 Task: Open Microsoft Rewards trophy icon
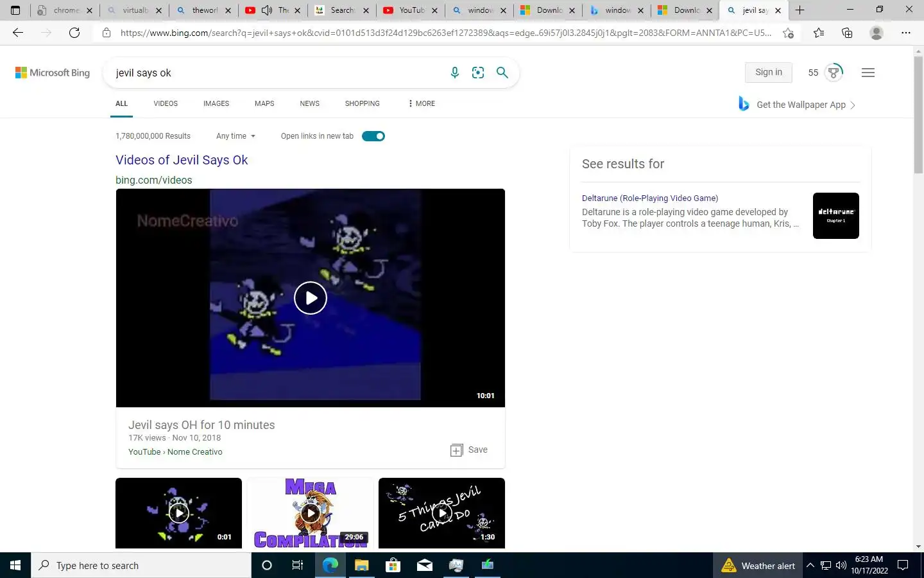[834, 73]
